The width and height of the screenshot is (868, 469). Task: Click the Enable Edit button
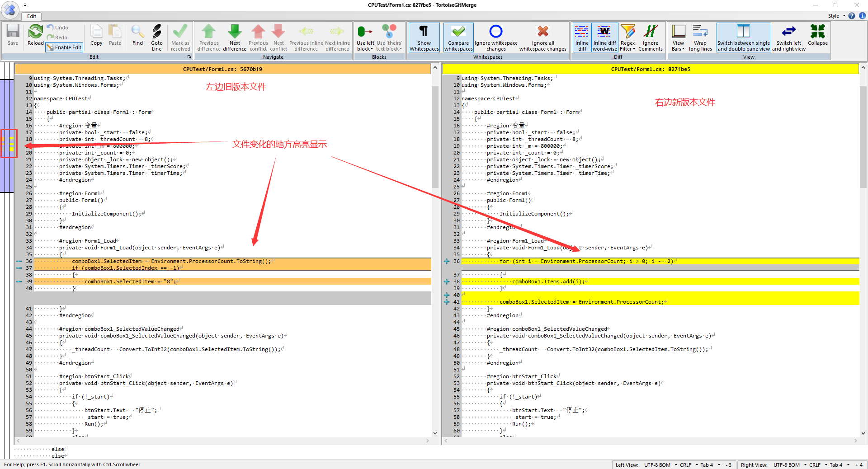point(64,47)
